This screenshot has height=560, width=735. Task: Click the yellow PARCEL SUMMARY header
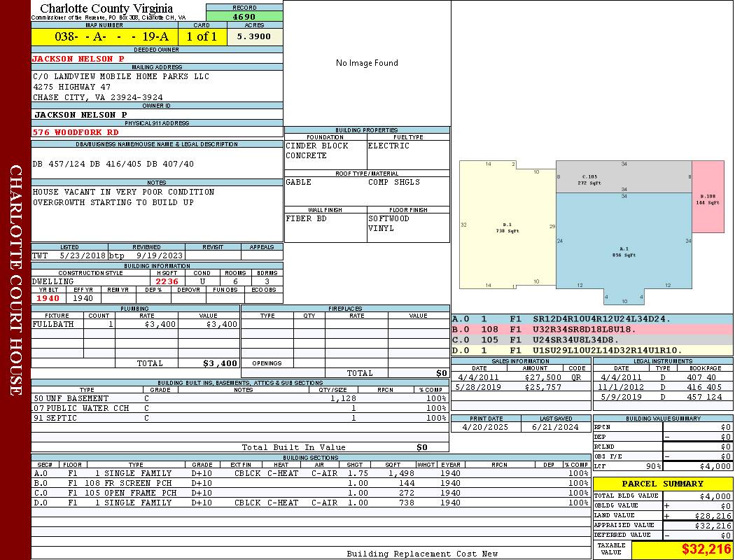[662, 484]
